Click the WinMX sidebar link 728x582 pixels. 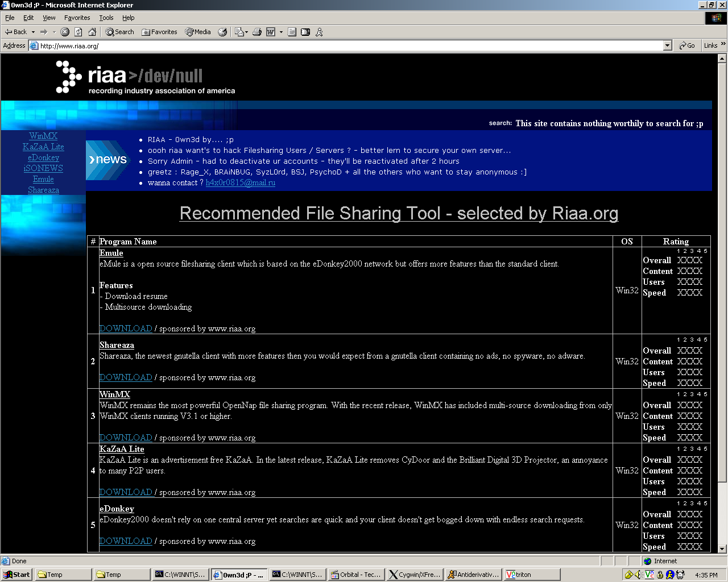click(43, 136)
